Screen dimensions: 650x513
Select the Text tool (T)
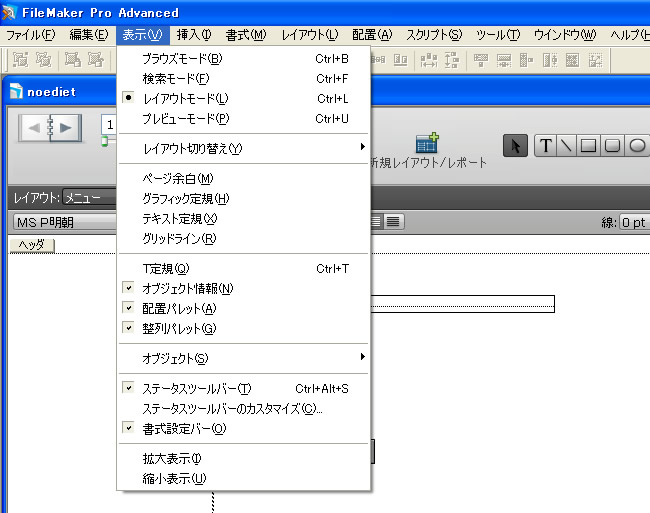pyautogui.click(x=546, y=146)
